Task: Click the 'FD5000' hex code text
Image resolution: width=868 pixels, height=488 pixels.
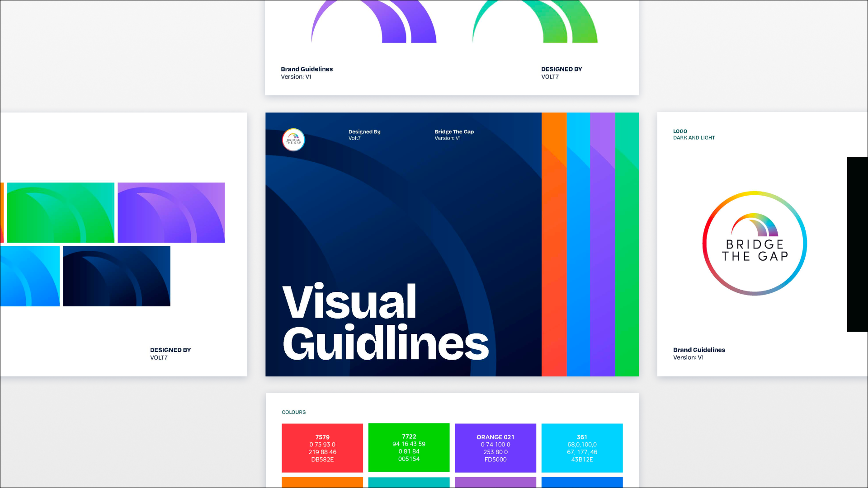Action: [495, 460]
